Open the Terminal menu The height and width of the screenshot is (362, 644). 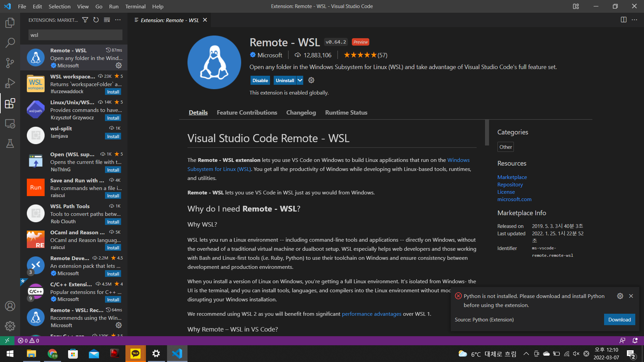[135, 6]
